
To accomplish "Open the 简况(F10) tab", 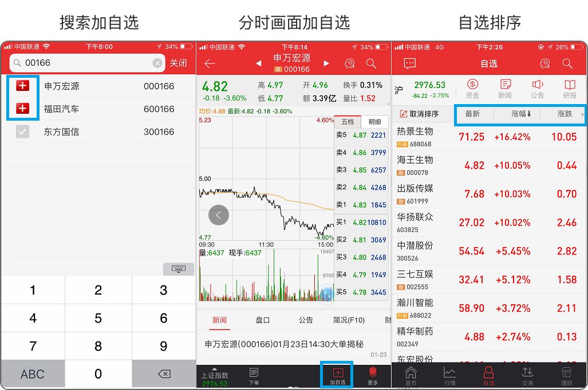I will (349, 320).
